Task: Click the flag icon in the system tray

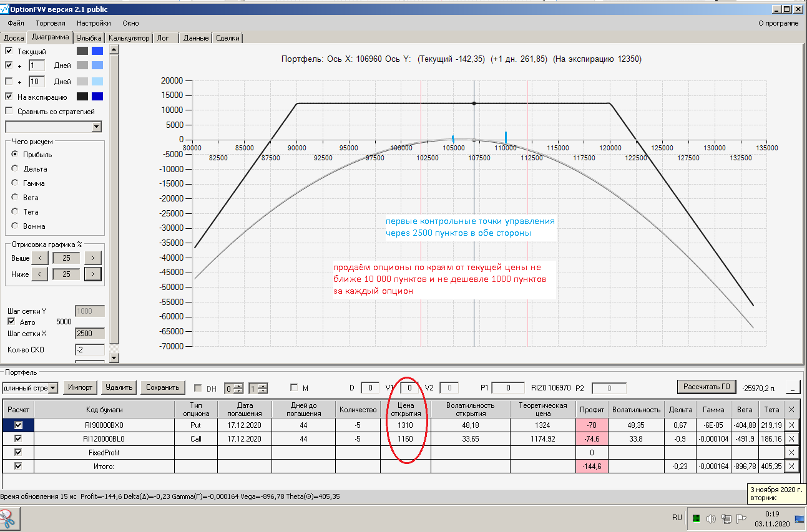Action: pos(741,518)
